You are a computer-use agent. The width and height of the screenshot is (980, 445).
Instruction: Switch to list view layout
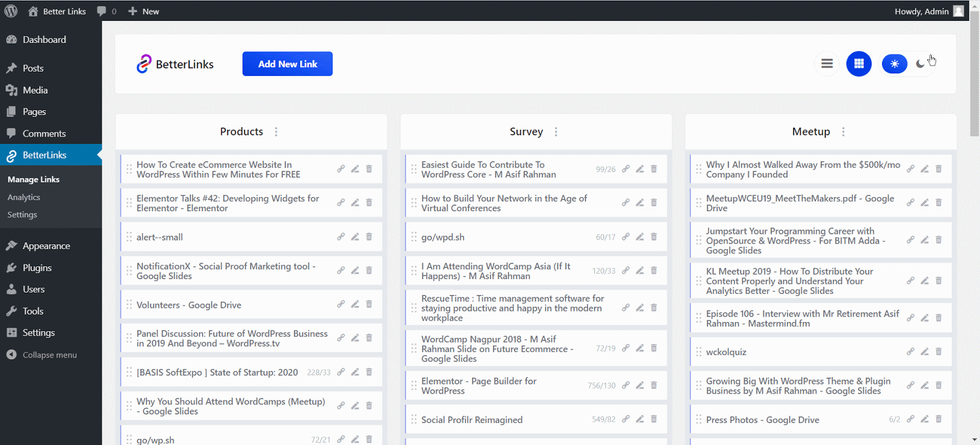pyautogui.click(x=827, y=64)
